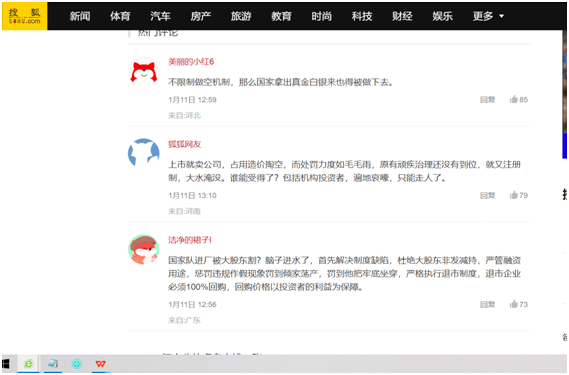Screen dimensions: 569x375
Task: Open the teal circular browser taskbar icon
Action: [77, 364]
